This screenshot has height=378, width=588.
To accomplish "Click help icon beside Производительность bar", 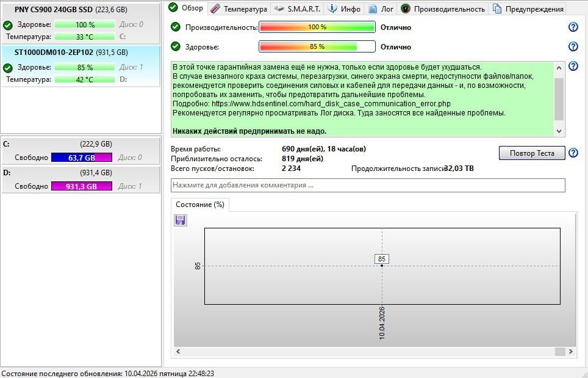I will pyautogui.click(x=573, y=27).
